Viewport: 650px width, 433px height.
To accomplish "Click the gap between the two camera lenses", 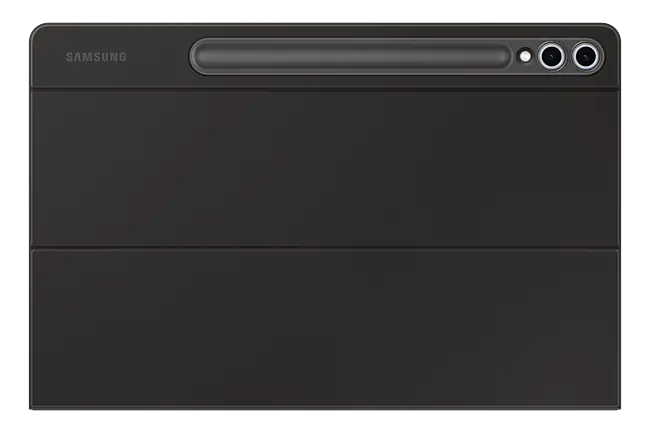I will click(x=568, y=56).
